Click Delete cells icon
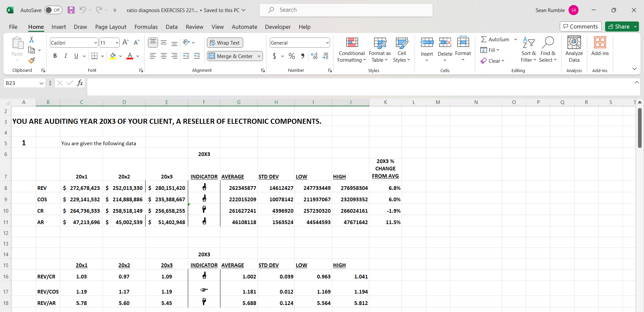Screen dimensions: 644x312 (445, 43)
